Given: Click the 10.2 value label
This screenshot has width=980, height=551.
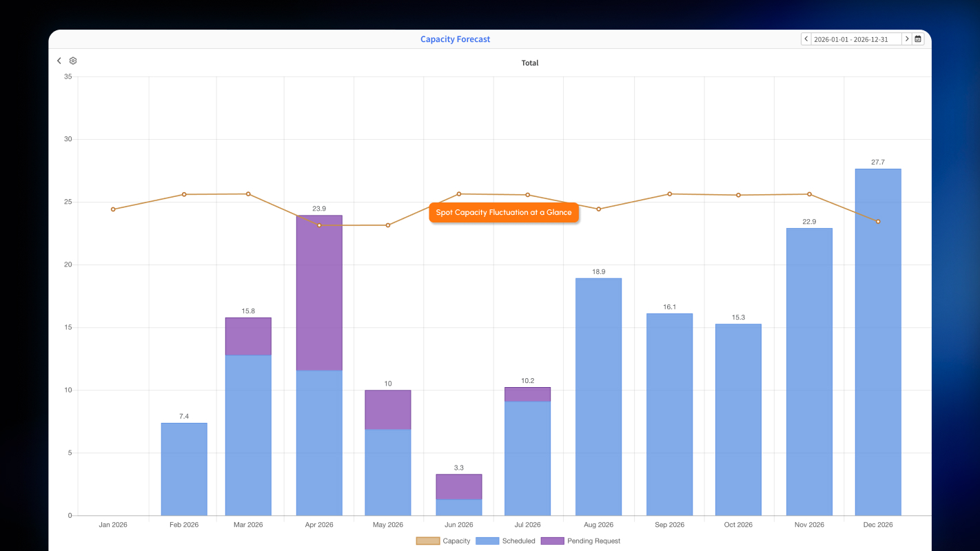Looking at the screenshot, I should point(528,380).
